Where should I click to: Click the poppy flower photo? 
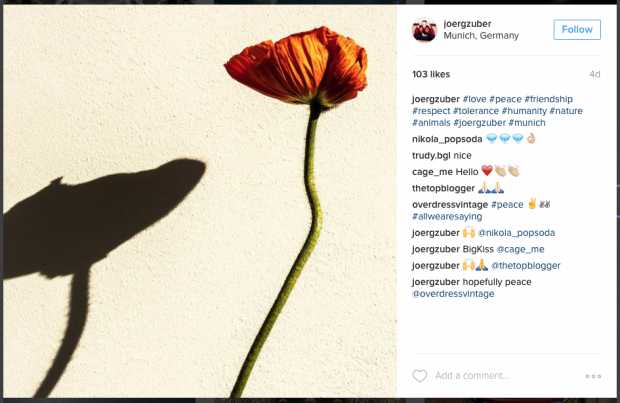(200, 201)
